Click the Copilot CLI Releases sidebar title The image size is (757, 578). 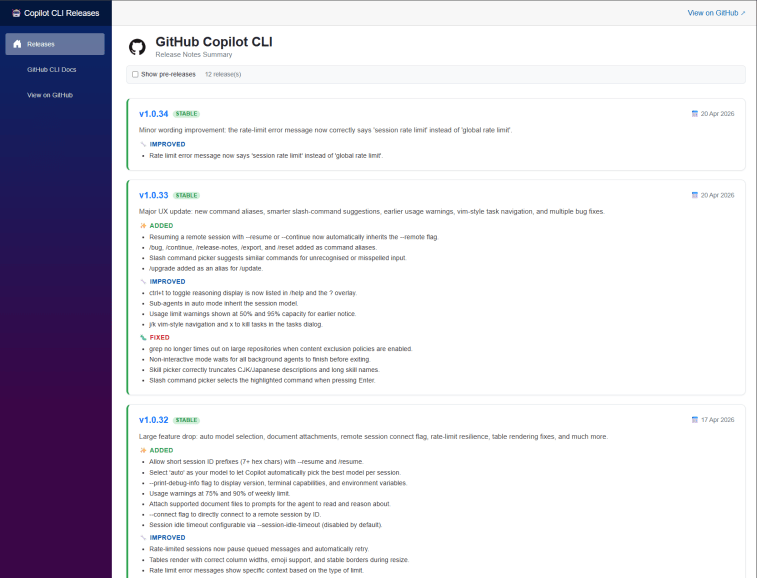[61, 13]
